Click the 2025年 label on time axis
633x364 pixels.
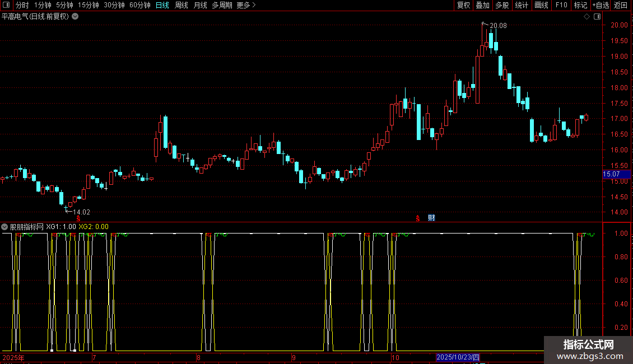coord(13,357)
